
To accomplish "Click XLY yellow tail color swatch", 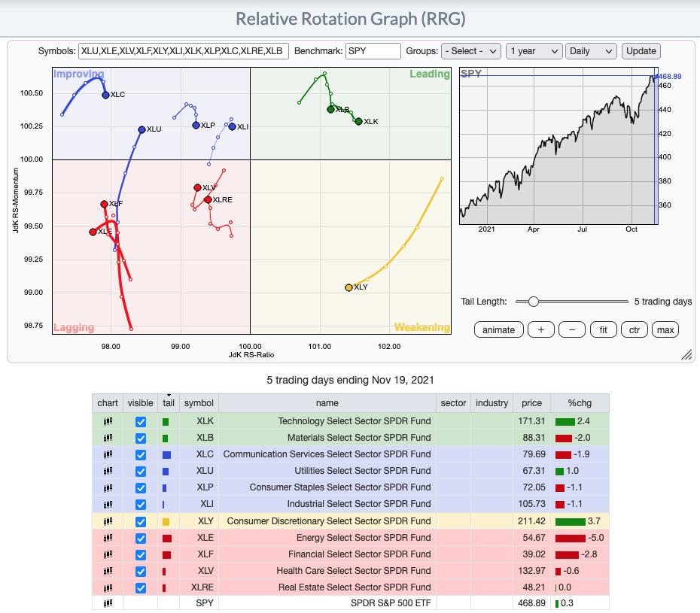I will coord(166,521).
